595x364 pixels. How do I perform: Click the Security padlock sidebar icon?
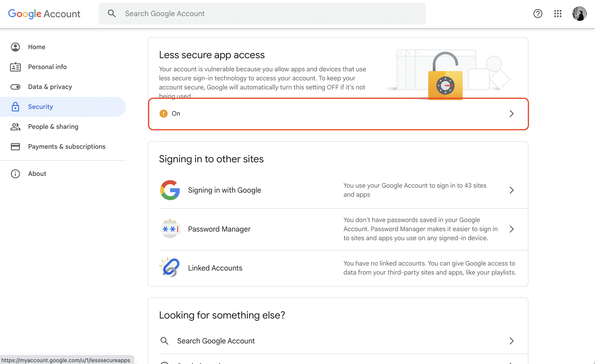pyautogui.click(x=15, y=107)
